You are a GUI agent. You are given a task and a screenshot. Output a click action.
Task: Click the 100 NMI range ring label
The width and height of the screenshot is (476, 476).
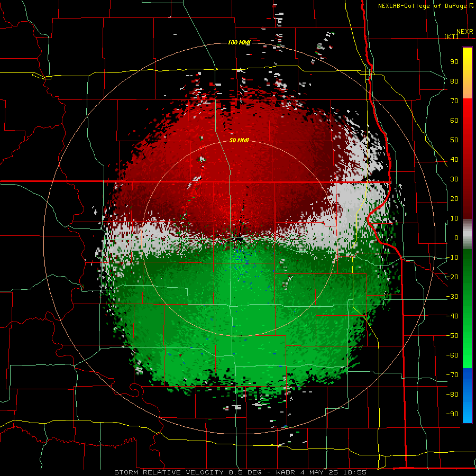click(239, 42)
